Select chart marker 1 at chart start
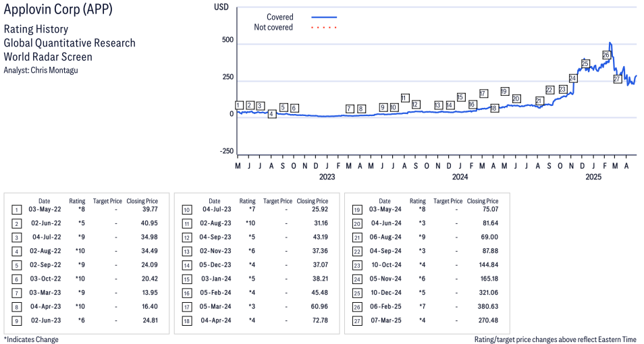Image resolution: width=644 pixels, height=344 pixels. pos(239,105)
